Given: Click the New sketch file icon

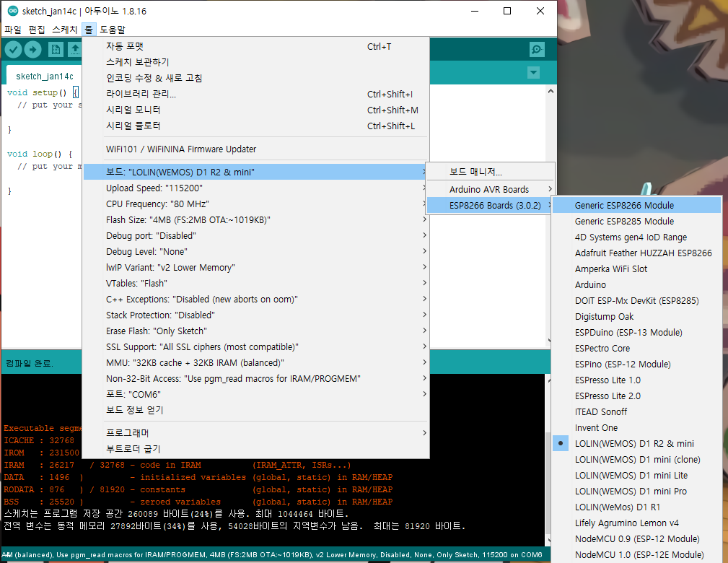Looking at the screenshot, I should (56, 49).
